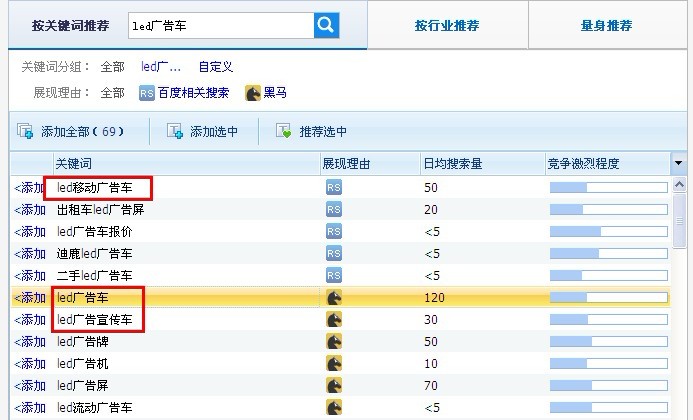Click the 推荐选中 toolbar icon
The image size is (693, 420).
(284, 131)
